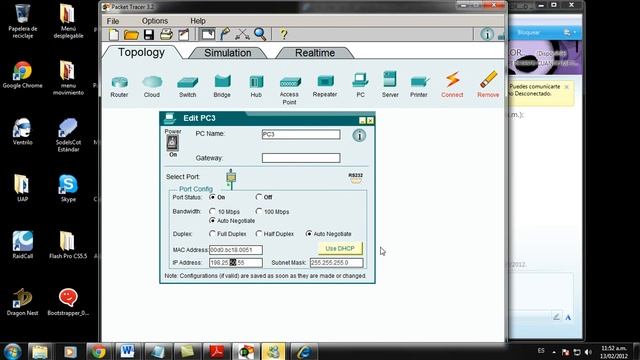Click the Use DHCP button
This screenshot has height=360, width=640.
tap(340, 248)
